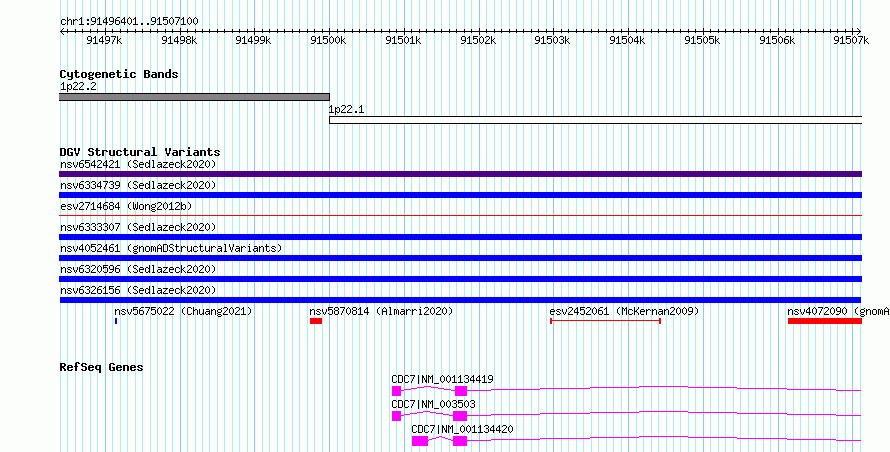Click the nsv6334739 (Sedlazeck2020) label
Viewport: 890px width, 452px height.
[138, 185]
